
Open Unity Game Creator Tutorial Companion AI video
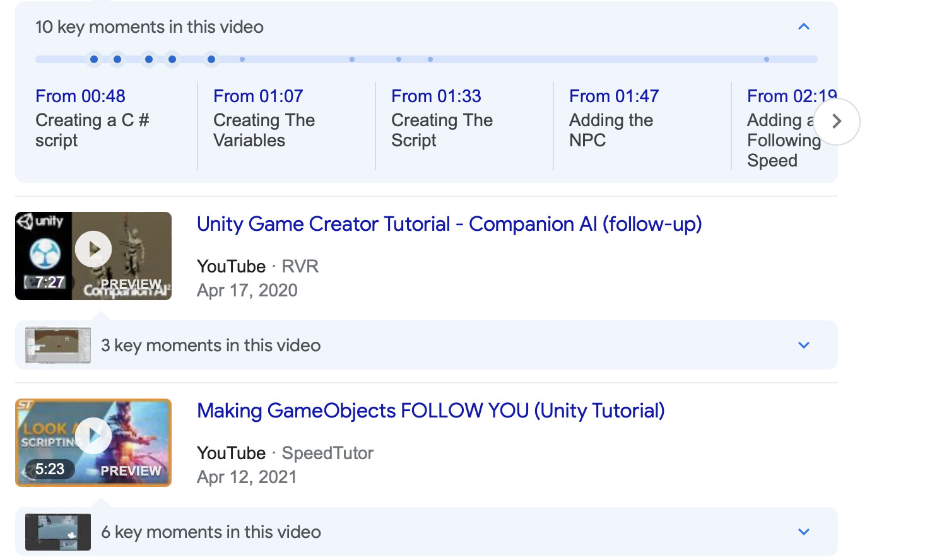(x=449, y=225)
